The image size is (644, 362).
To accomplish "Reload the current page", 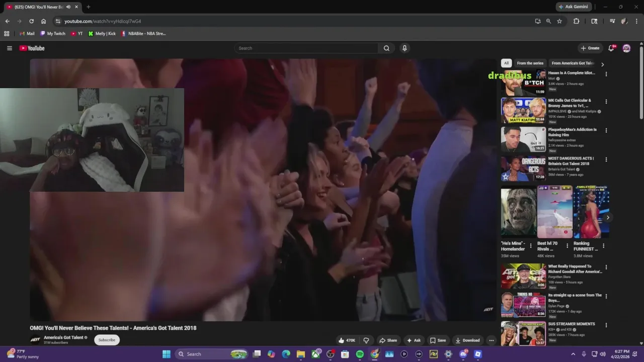I will (31, 21).
